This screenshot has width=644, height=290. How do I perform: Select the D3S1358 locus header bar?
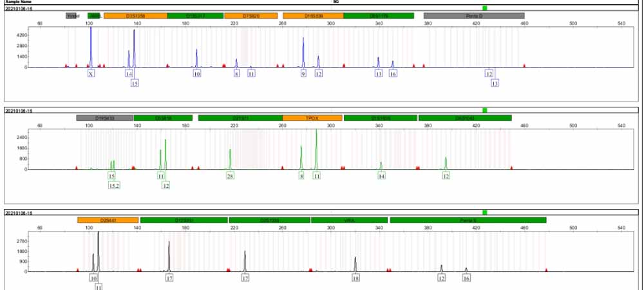pyautogui.click(x=135, y=15)
